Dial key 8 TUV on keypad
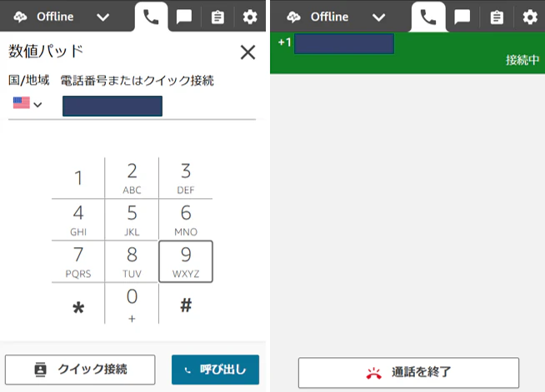The image size is (545, 392). click(x=132, y=261)
